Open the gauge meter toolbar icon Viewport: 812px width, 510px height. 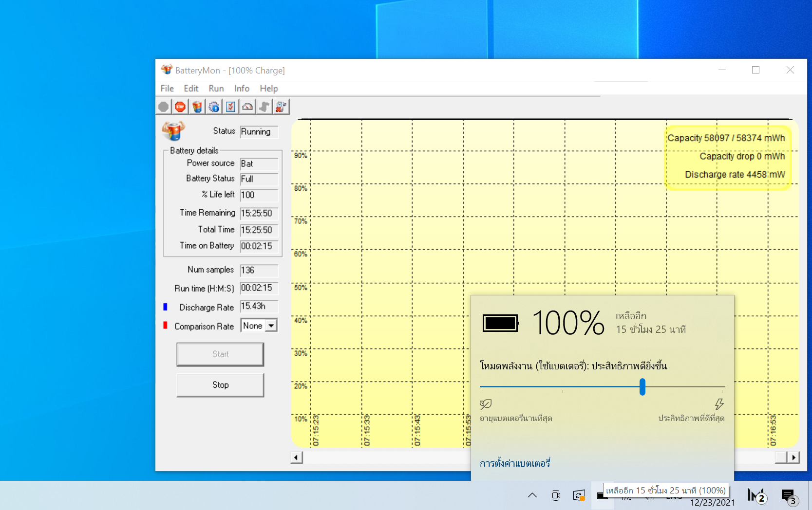coord(247,107)
